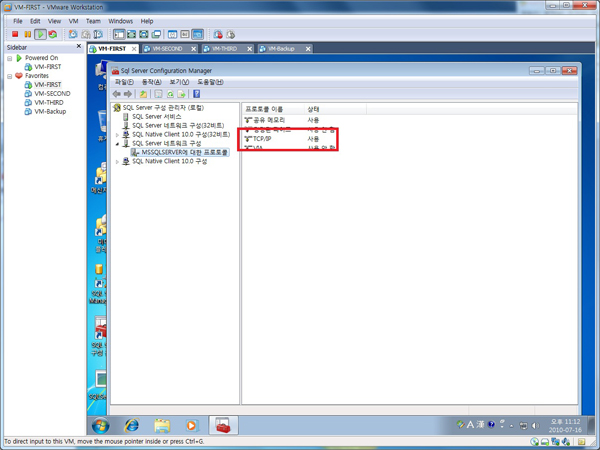This screenshot has height=450, width=600.
Task: Click the 프로토콜 이름 column header
Action: (273, 109)
